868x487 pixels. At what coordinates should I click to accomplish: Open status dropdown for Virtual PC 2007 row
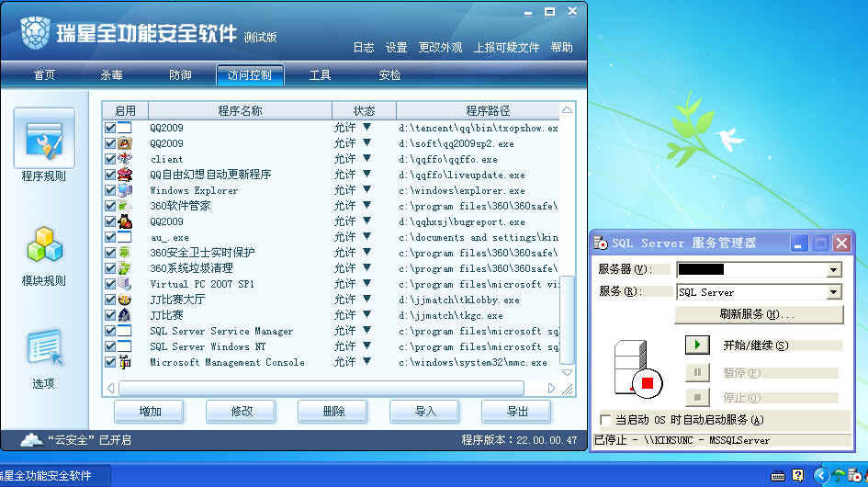coord(366,283)
